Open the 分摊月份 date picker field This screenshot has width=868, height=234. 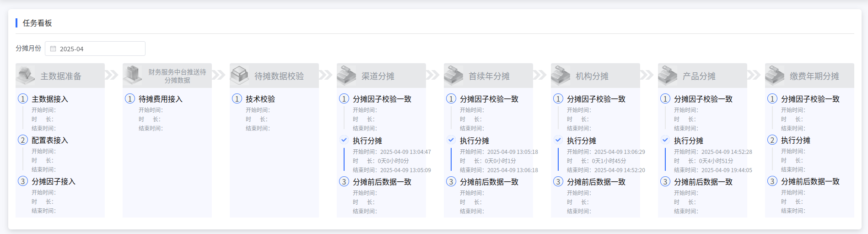click(x=95, y=49)
